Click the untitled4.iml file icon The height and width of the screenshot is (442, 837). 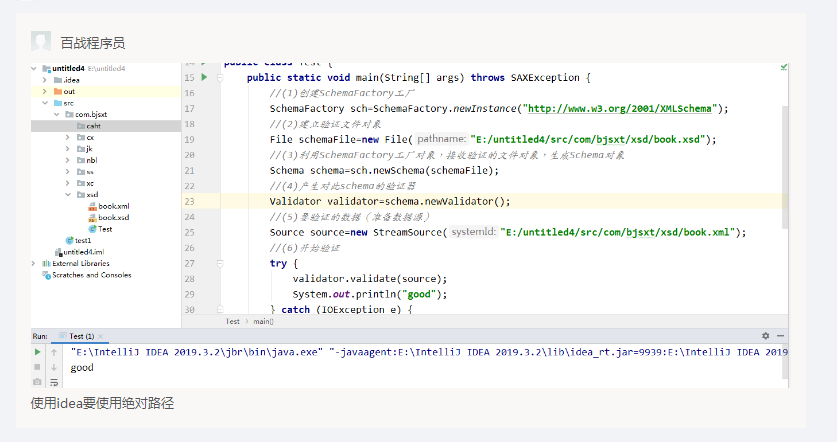click(x=59, y=252)
